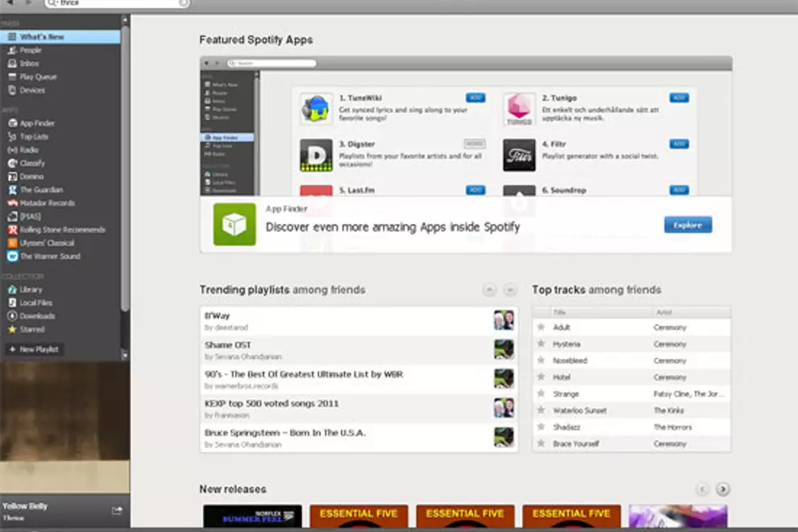Open the People icon in the sidebar
Viewport: 798px width, 532px height.
coord(12,50)
